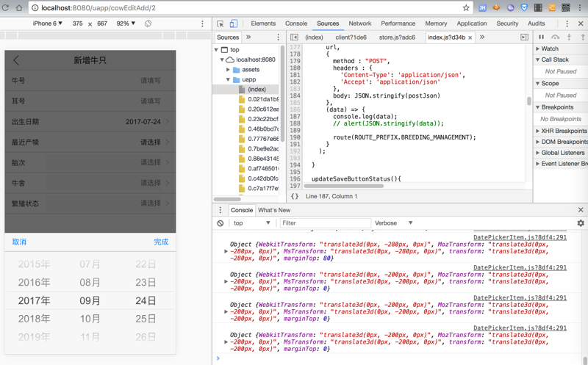Toggle the device toolbar icon

click(234, 24)
